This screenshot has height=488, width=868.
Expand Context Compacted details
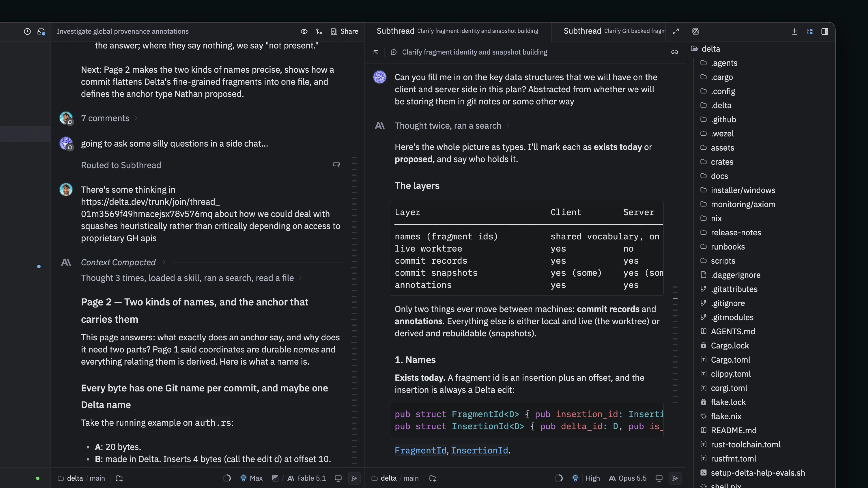click(x=123, y=262)
